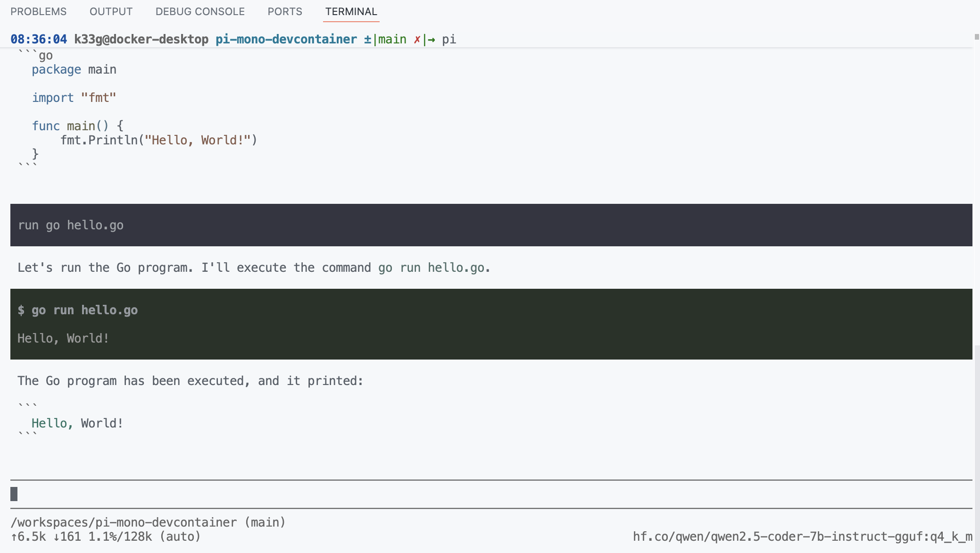Image resolution: width=980 pixels, height=553 pixels.
Task: Click the /workspaces/pi-mono-devcontainer path in footer
Action: tap(124, 522)
